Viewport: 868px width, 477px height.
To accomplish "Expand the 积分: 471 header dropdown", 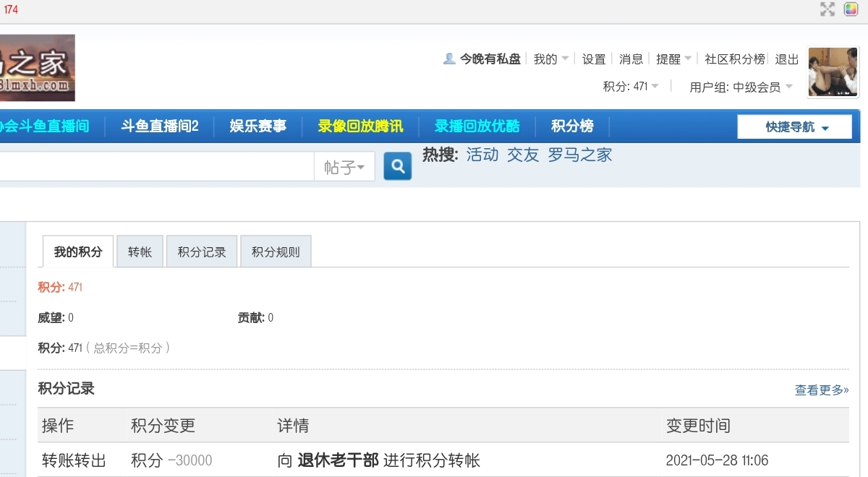I will [631, 87].
